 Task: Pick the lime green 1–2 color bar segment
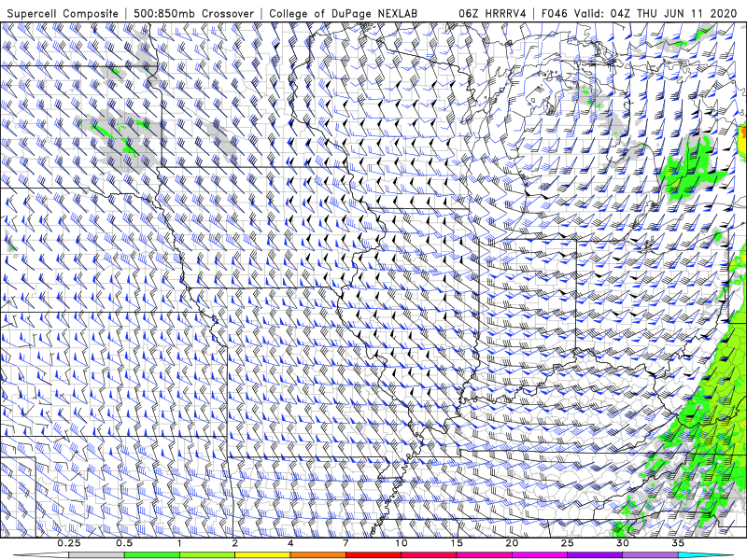[207, 555]
